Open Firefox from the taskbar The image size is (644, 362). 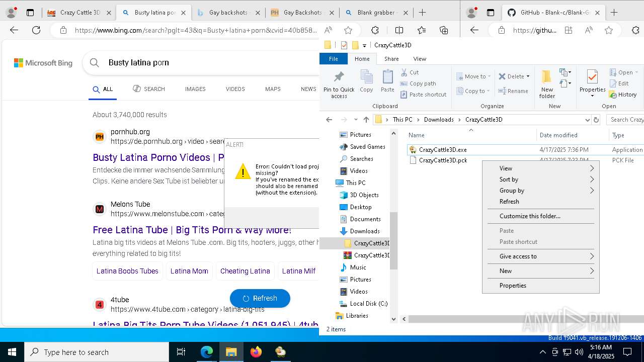[256, 352]
